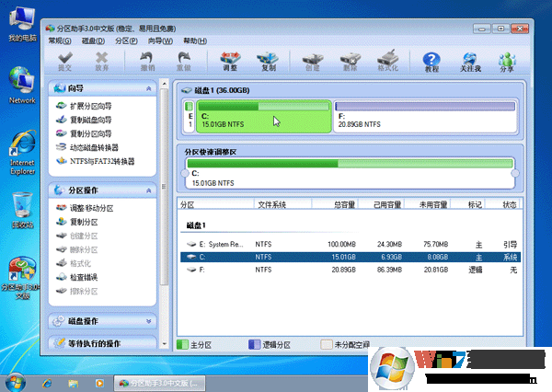This screenshot has height=392, width=552.
Task: Select the C: partition block in disk map
Action: pyautogui.click(x=264, y=117)
